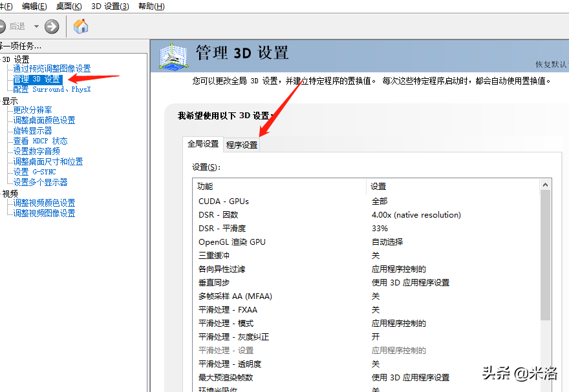Open 调整桌面颜色设置 task link
The height and width of the screenshot is (392, 569).
click(x=44, y=120)
